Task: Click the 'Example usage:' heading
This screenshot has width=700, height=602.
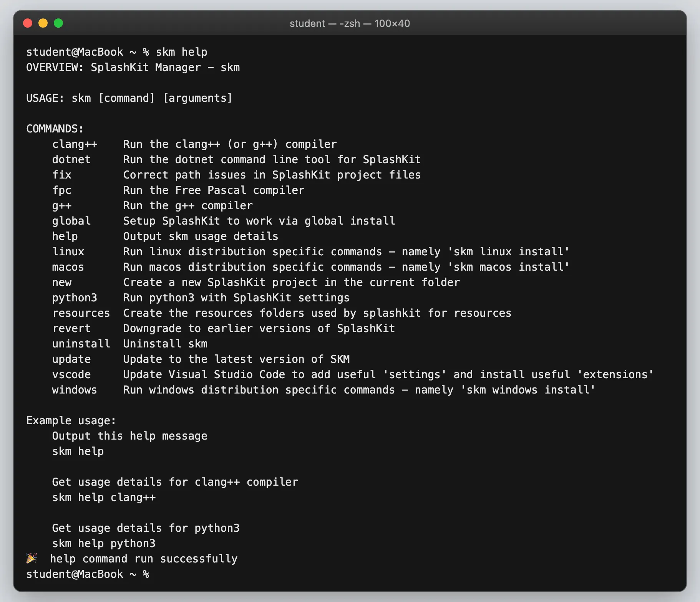Action: [71, 421]
